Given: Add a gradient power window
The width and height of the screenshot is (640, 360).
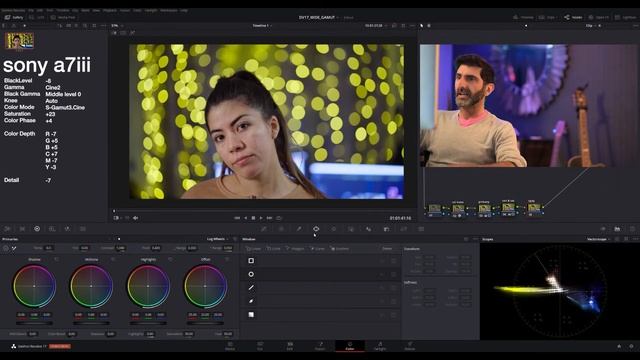Looking at the screenshot, I should point(251,315).
